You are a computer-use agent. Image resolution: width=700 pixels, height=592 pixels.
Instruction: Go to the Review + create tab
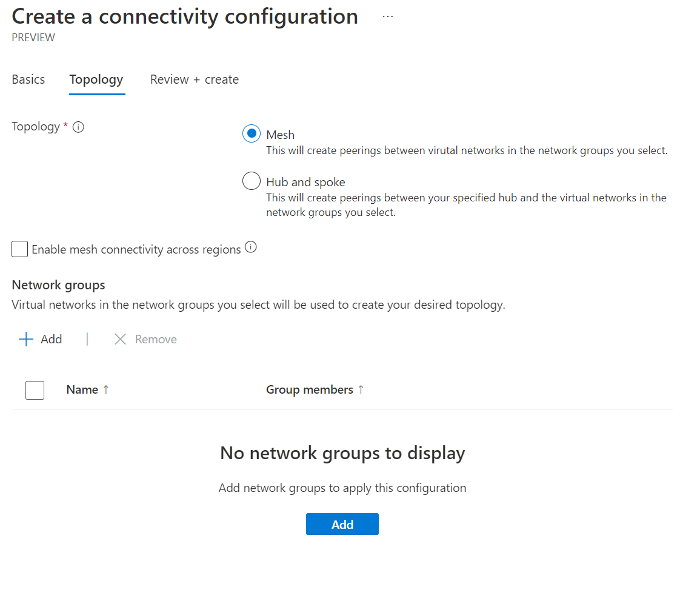tap(195, 79)
